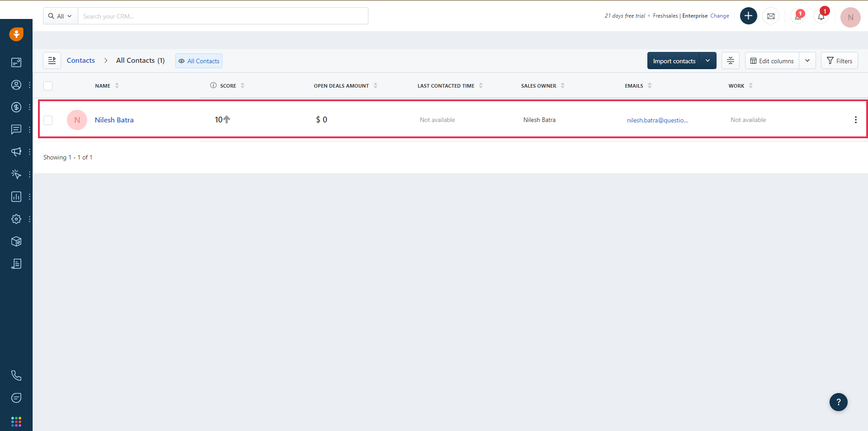Open the help question mark button
Image resolution: width=868 pixels, height=431 pixels.
tap(839, 402)
